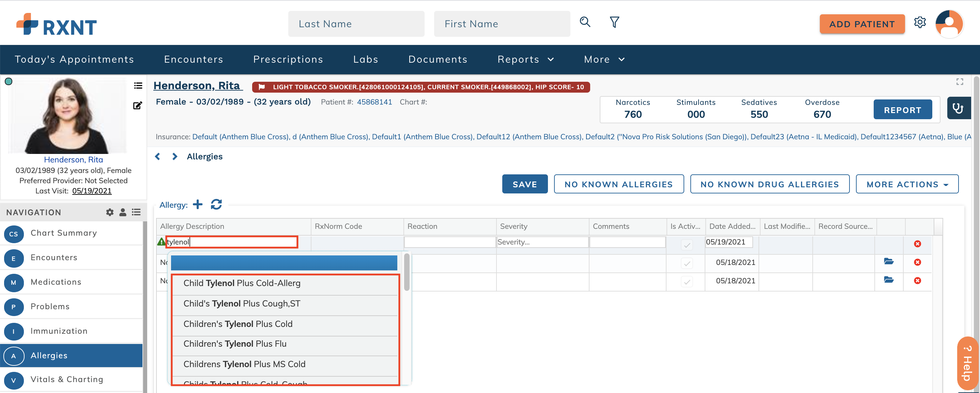Viewport: 980px width, 393px height.
Task: Refresh the allergy list
Action: pyautogui.click(x=216, y=204)
